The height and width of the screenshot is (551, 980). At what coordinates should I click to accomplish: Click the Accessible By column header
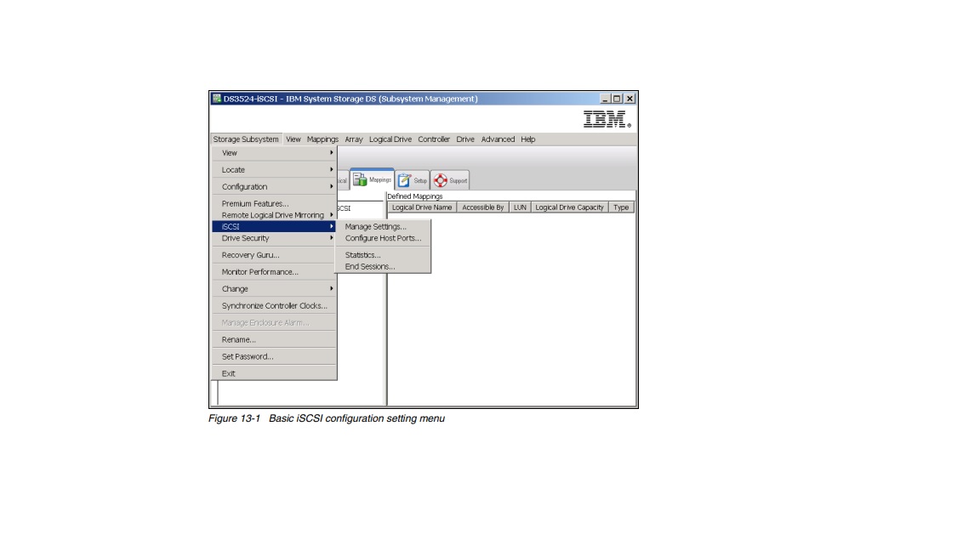pos(483,207)
